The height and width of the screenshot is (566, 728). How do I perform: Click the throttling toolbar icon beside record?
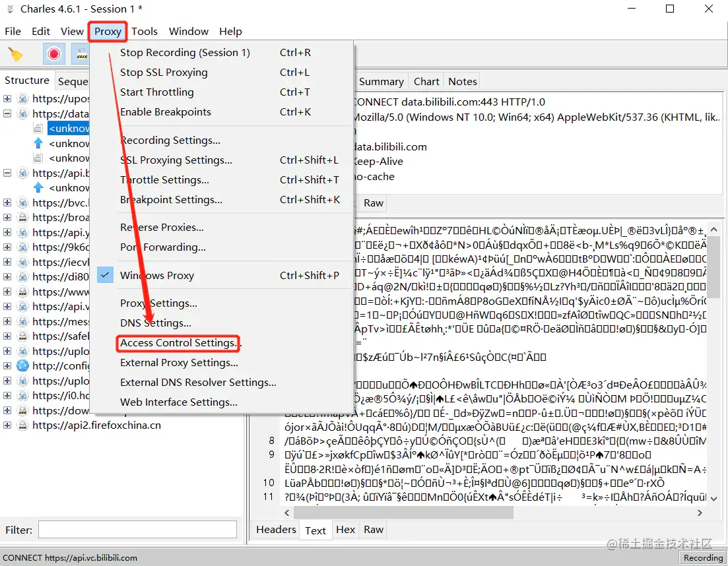click(x=82, y=54)
